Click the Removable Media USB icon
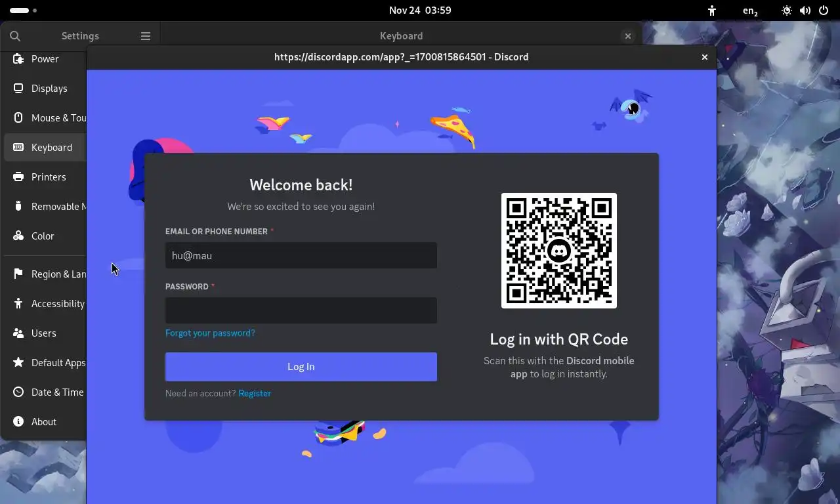Image resolution: width=840 pixels, height=504 pixels. (18, 207)
